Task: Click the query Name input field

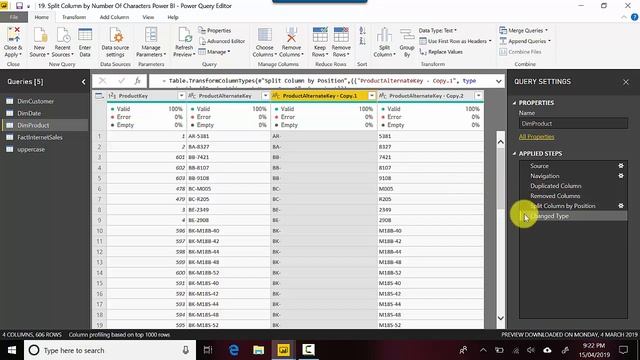Action: (x=573, y=123)
